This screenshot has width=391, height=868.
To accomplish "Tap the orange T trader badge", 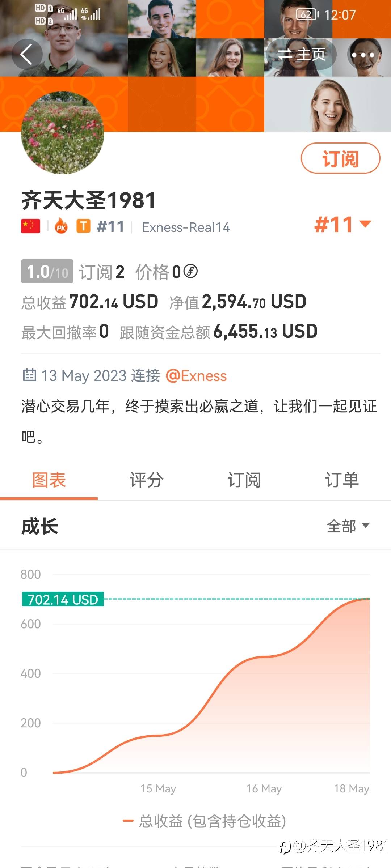I will 83,226.
